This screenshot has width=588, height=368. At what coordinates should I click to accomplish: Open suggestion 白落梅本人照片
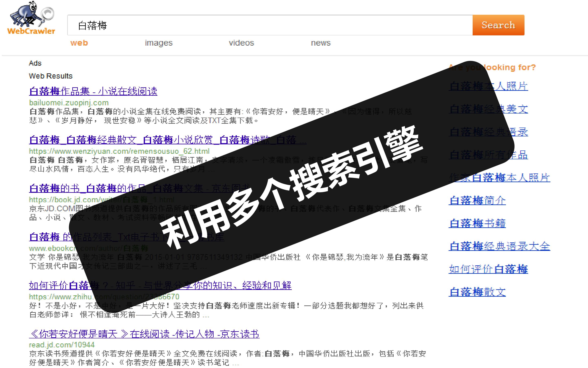pos(488,86)
